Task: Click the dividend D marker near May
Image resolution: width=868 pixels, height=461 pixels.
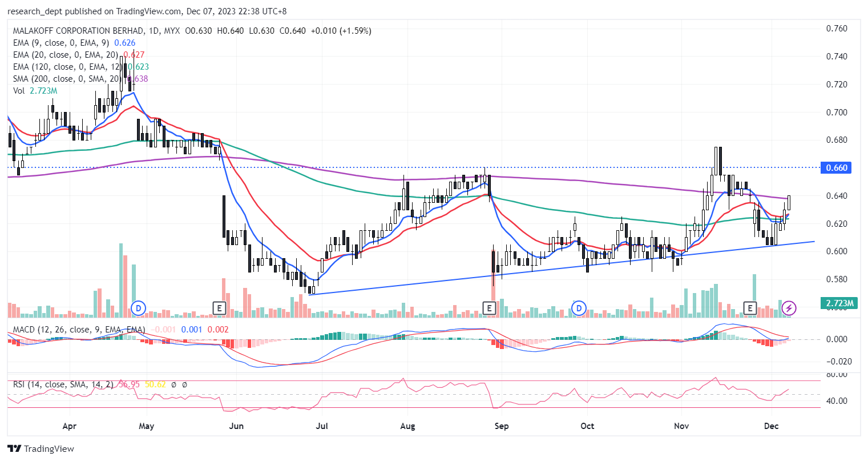Action: 138,308
